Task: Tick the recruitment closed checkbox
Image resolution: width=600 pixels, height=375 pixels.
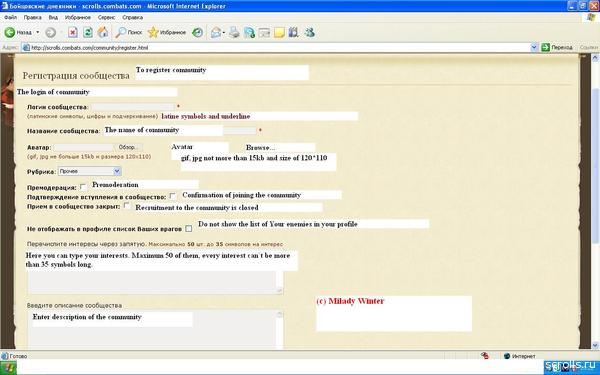Action: point(127,206)
